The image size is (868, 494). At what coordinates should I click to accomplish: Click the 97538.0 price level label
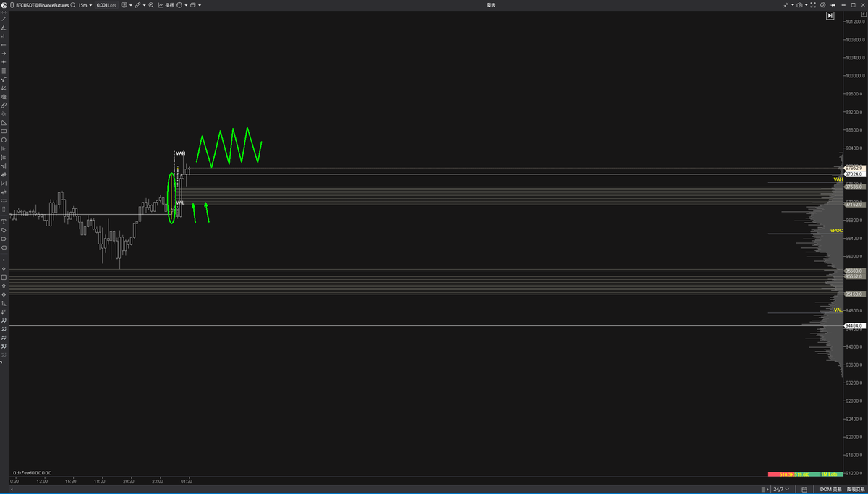[854, 187]
